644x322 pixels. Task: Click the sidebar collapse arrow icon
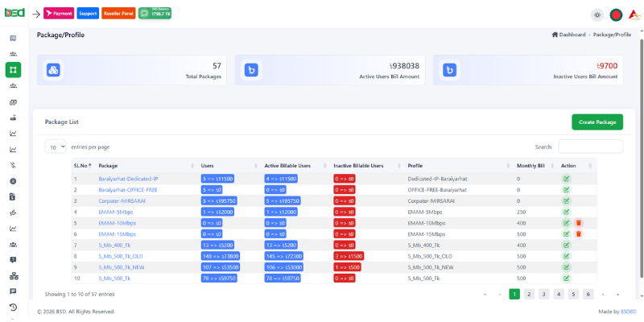click(36, 14)
